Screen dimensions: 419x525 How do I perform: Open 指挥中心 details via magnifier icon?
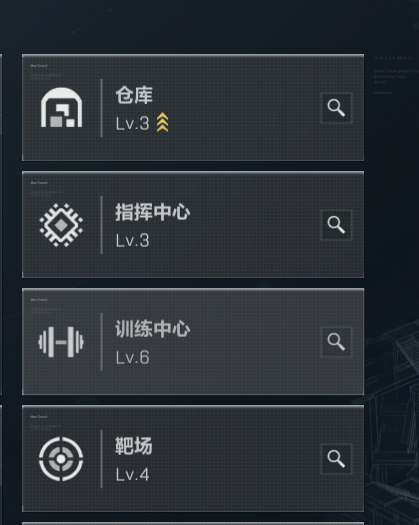pos(336,225)
